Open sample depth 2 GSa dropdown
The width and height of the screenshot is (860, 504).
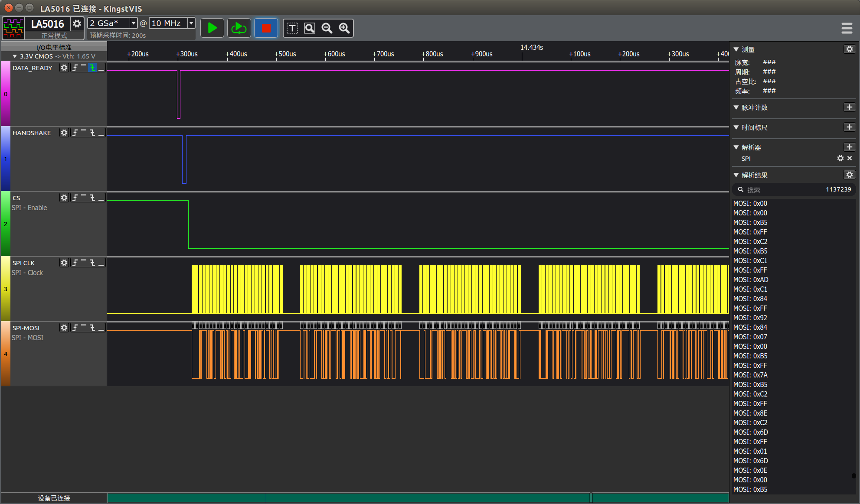(134, 23)
